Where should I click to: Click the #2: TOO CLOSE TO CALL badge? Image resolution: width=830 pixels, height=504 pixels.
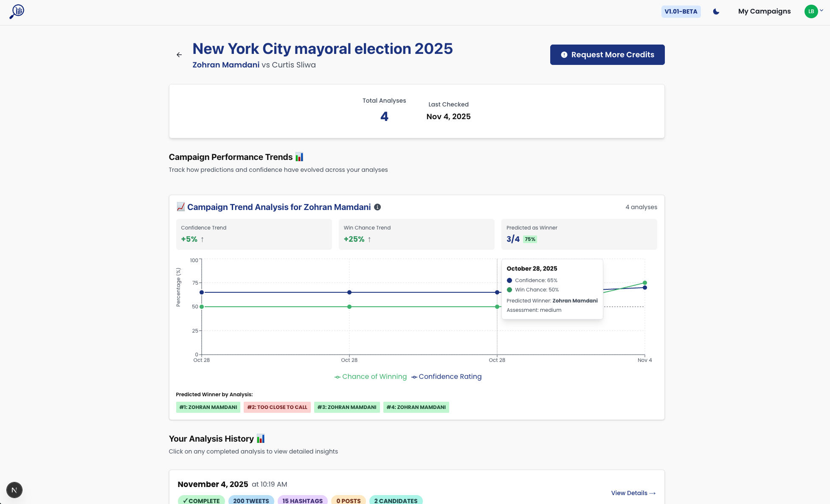[x=277, y=407]
